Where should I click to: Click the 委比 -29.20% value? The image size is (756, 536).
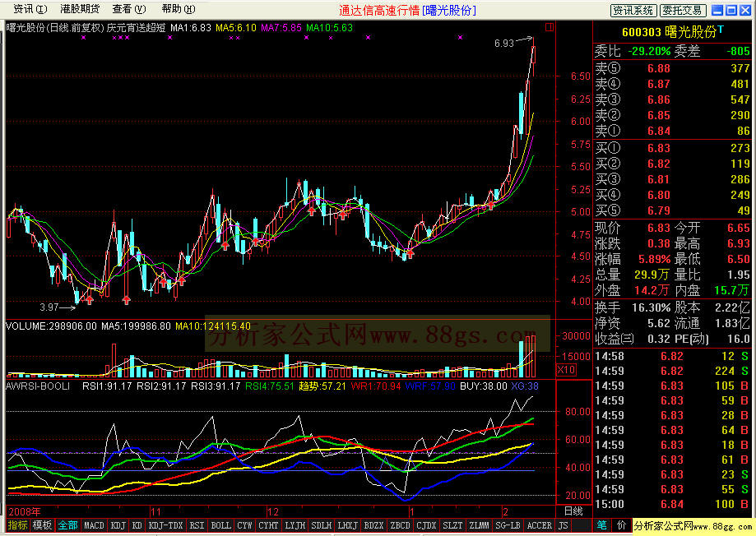649,51
